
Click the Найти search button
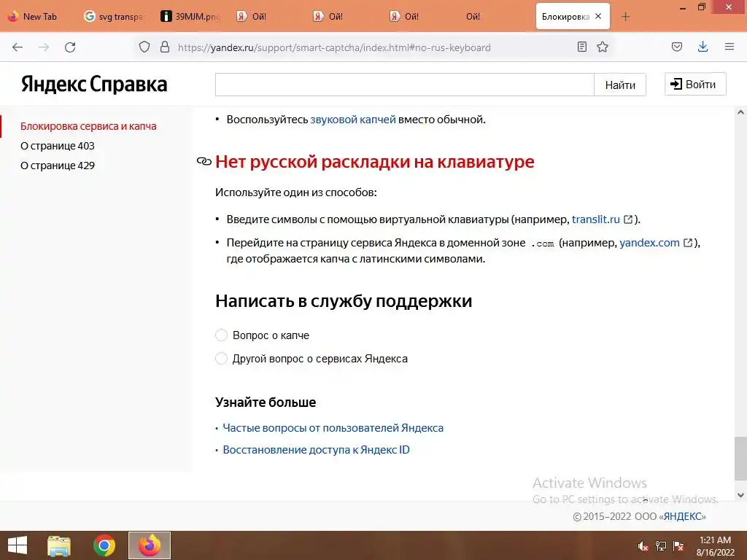(620, 85)
